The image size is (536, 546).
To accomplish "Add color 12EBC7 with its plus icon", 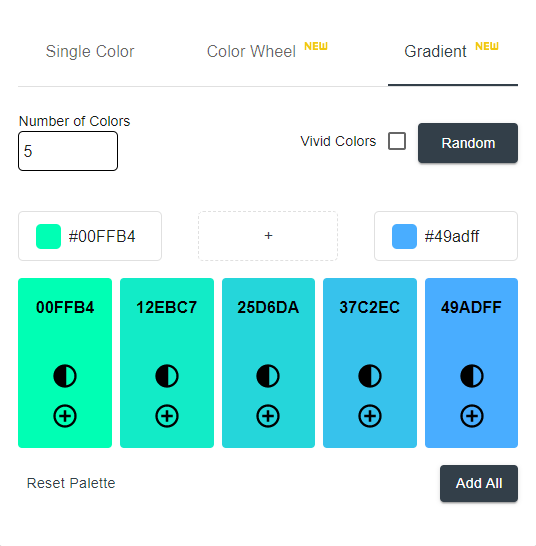I will coord(167,416).
